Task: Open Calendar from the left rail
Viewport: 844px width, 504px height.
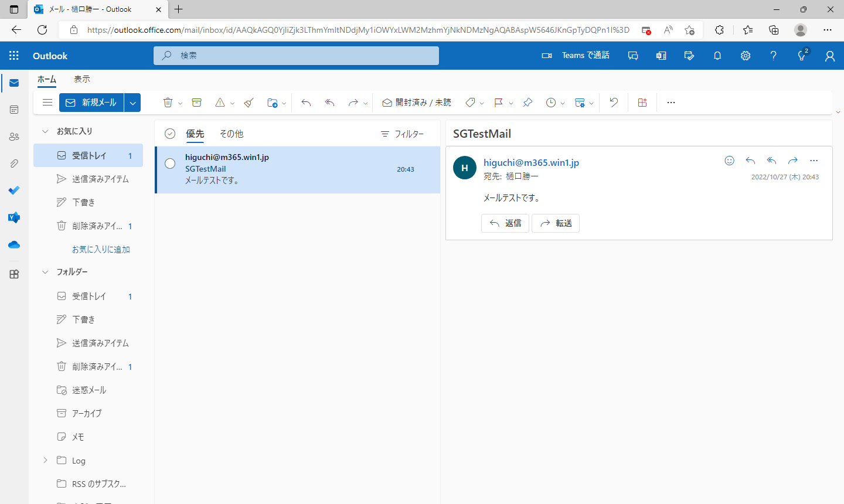Action: point(14,110)
